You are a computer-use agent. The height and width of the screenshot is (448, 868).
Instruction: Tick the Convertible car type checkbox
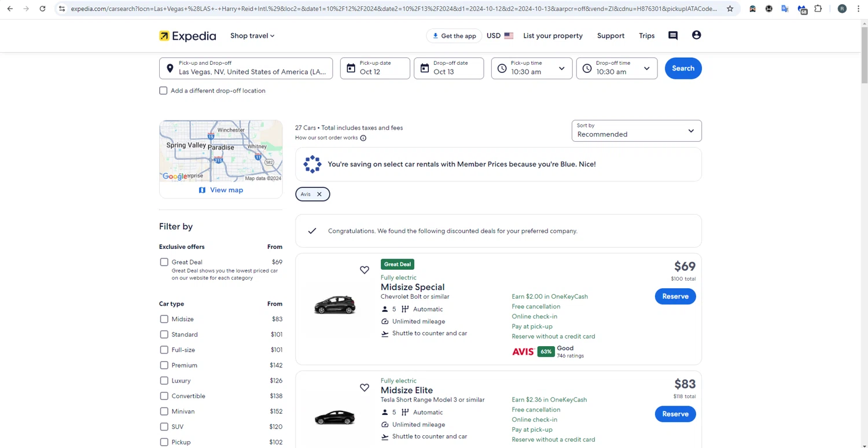164,396
